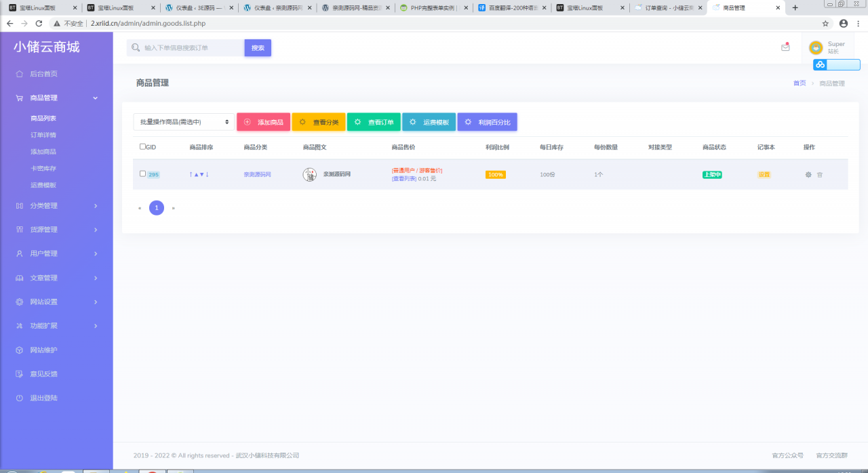The width and height of the screenshot is (868, 473).
Task: Switch to the PHP完整表单实例 browser tab
Action: (x=433, y=8)
